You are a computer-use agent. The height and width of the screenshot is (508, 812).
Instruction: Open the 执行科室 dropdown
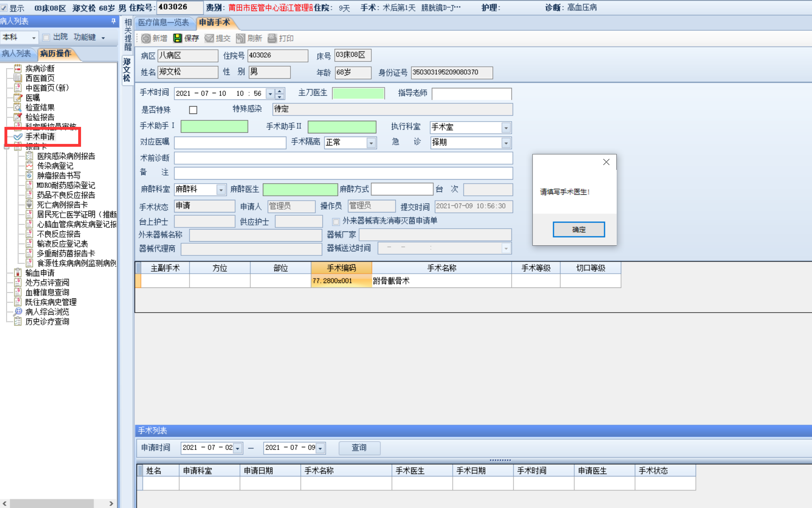506,128
